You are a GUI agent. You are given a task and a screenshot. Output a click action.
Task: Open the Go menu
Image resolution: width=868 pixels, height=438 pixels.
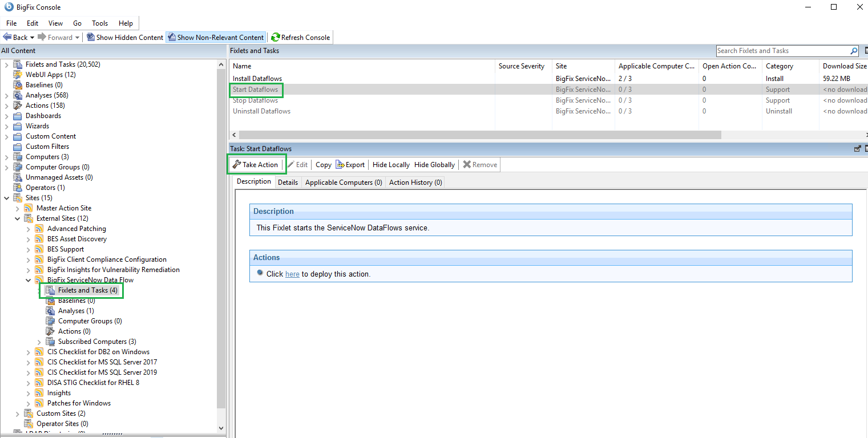click(x=78, y=23)
